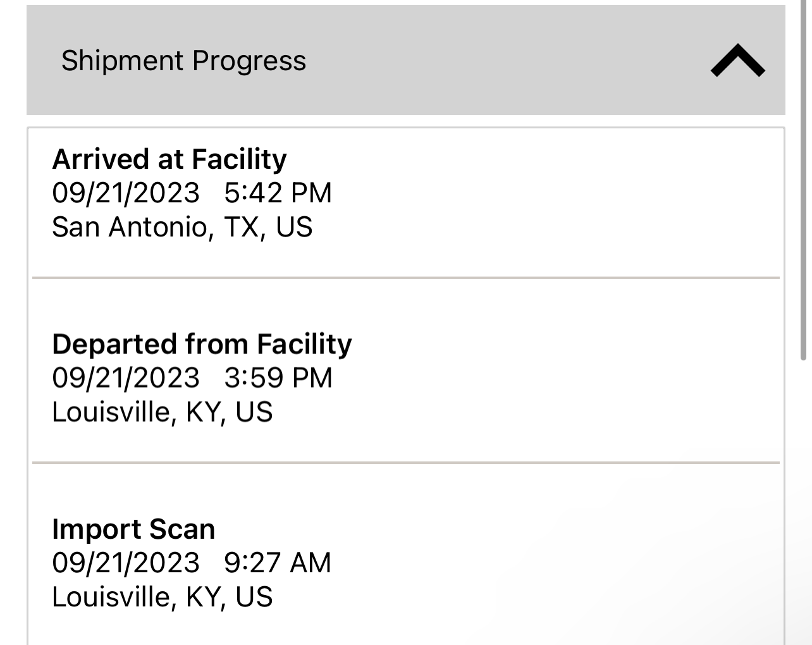Image resolution: width=812 pixels, height=645 pixels.
Task: Click divider between Arrived and Departed entries
Action: pos(406,278)
